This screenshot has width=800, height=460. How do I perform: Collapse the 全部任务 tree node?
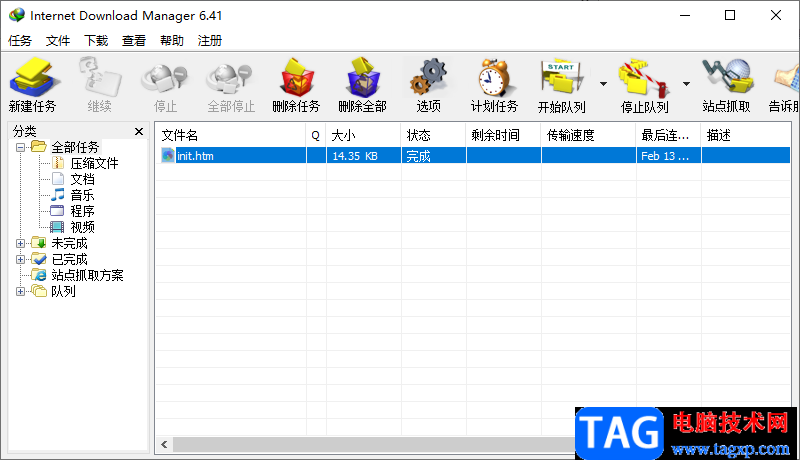pyautogui.click(x=20, y=147)
